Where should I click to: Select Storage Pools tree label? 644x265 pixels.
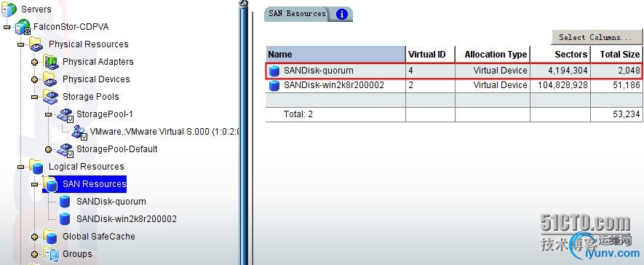click(x=91, y=97)
